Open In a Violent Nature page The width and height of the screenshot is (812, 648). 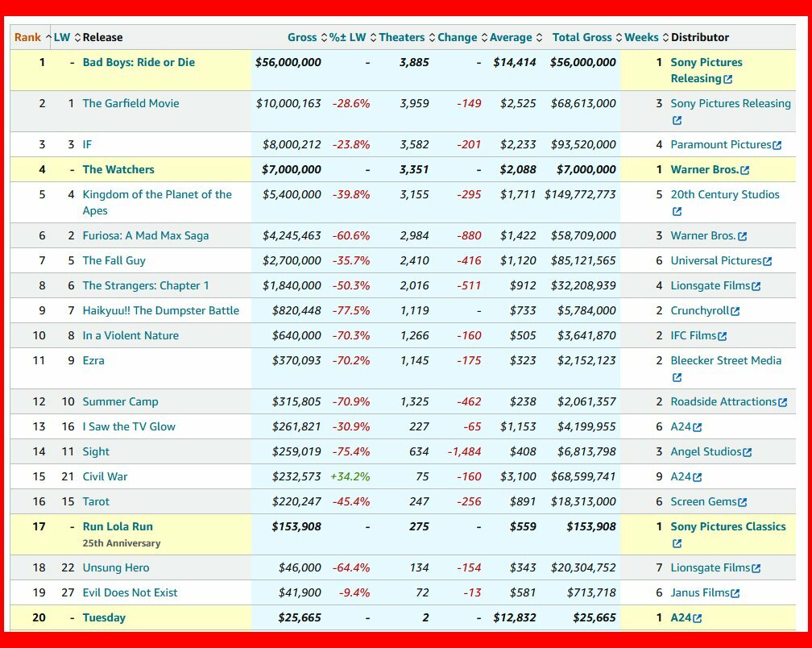tap(130, 335)
